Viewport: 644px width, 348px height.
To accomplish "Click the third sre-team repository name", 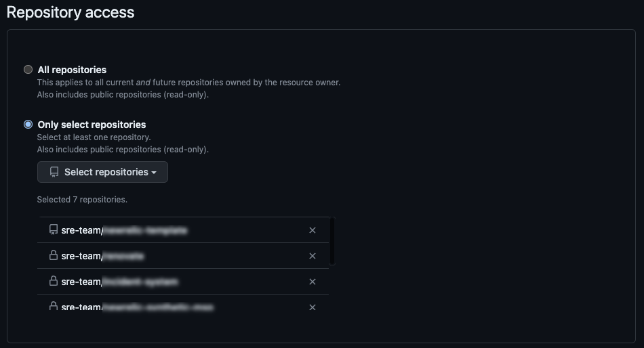I will 120,282.
